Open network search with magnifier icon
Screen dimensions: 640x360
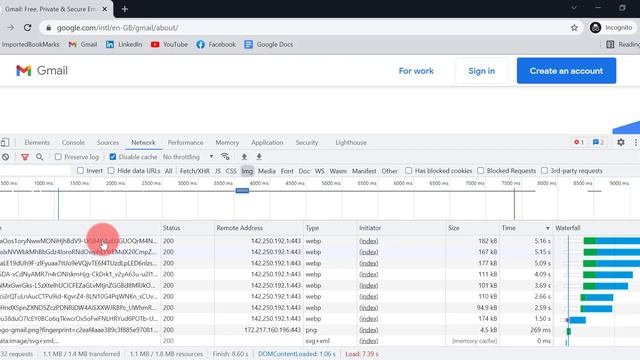click(40, 157)
